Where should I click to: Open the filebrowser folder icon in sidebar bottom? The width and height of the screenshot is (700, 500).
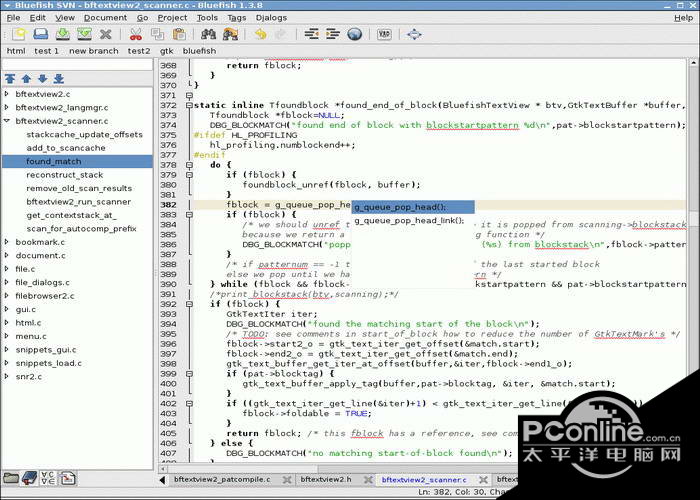pos(12,478)
